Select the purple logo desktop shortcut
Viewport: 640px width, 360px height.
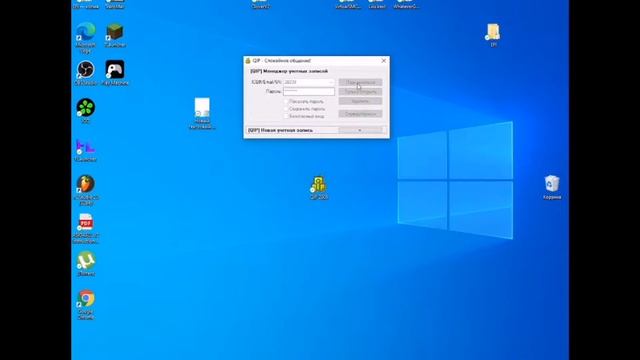(x=86, y=147)
